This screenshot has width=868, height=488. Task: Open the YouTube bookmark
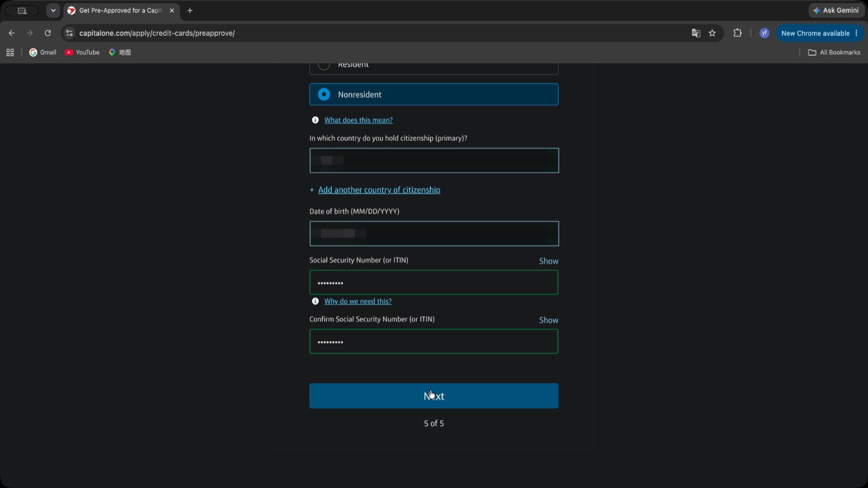click(x=82, y=52)
